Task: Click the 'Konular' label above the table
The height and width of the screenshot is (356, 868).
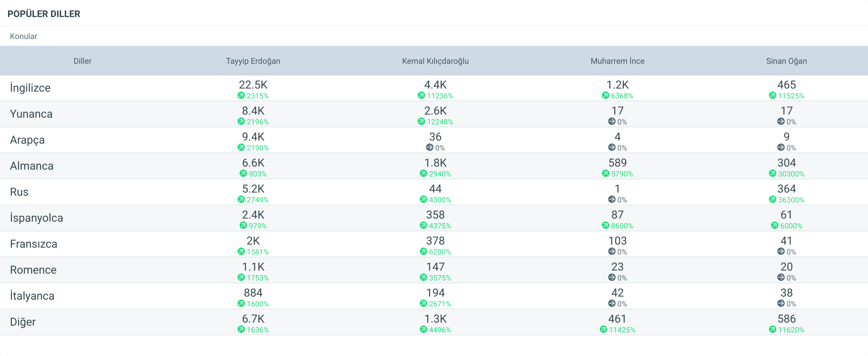Action: 24,37
